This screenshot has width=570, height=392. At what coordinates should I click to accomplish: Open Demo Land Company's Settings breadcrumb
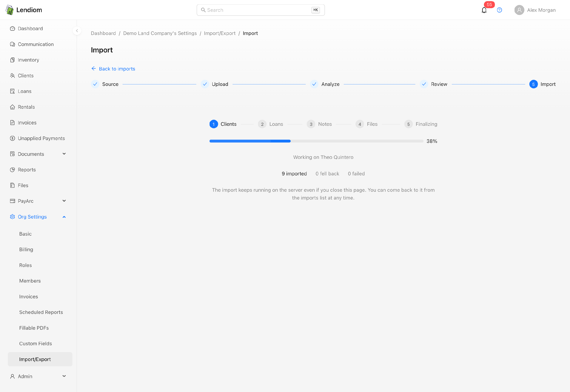click(160, 33)
